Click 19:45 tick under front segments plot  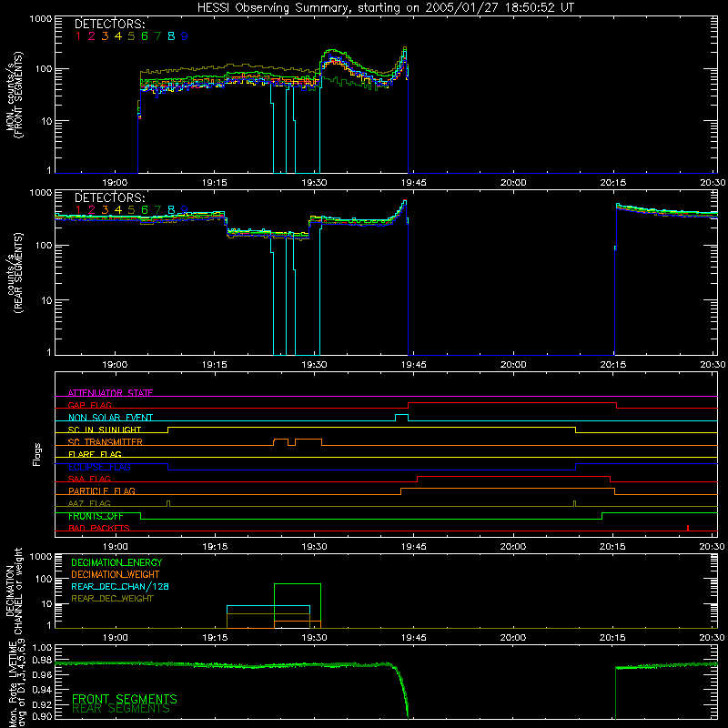click(x=414, y=183)
